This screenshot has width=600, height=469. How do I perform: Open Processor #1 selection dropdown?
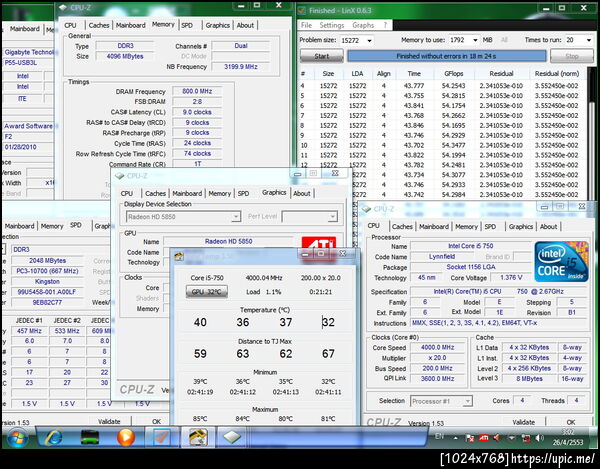click(x=467, y=401)
